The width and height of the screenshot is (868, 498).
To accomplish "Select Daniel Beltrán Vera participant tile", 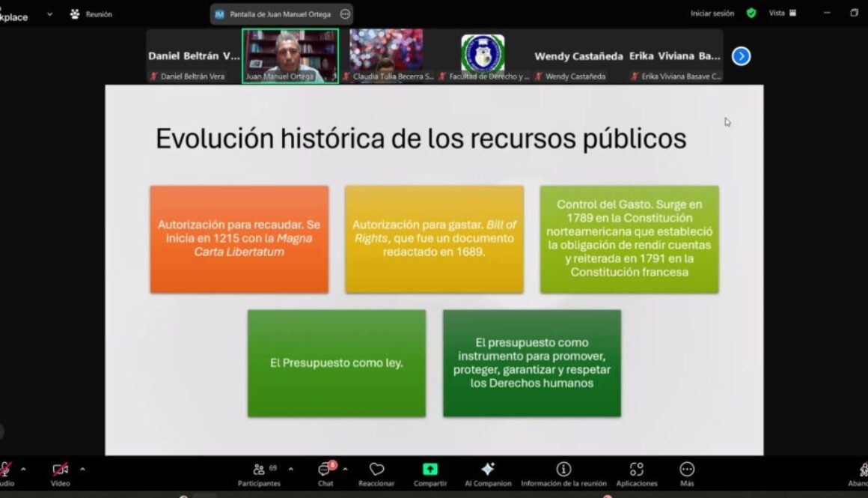I will pyautogui.click(x=194, y=56).
